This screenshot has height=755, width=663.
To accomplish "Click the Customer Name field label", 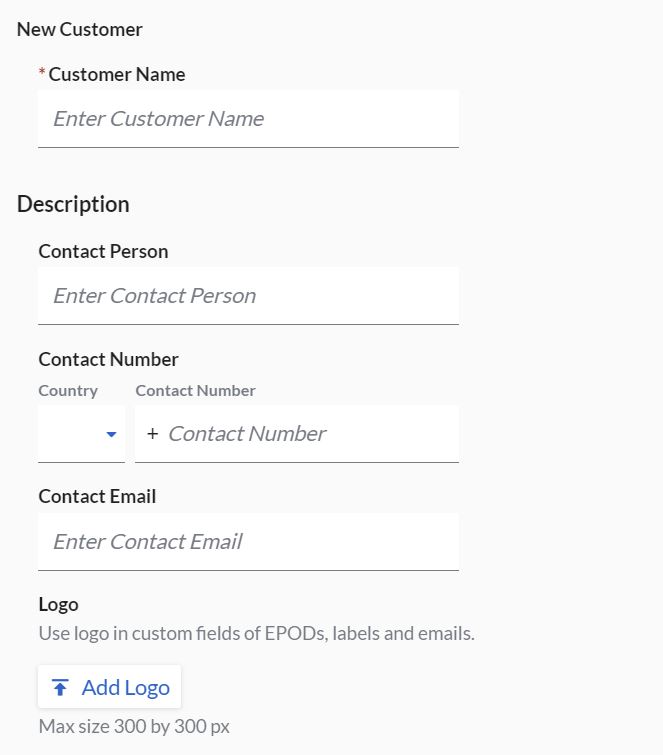I will [116, 74].
